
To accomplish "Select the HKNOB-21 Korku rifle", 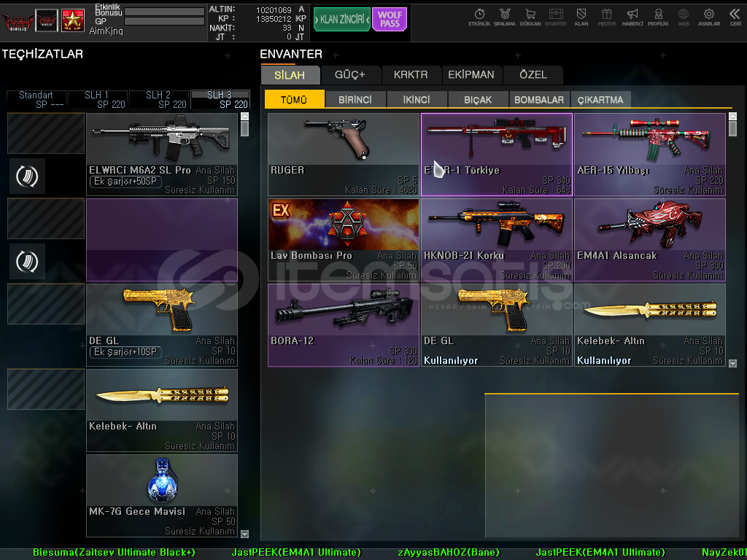I will [496, 239].
